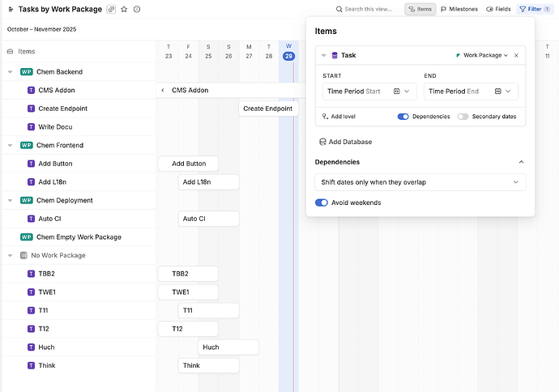Click the task icon of Add Button row

pos(31,164)
